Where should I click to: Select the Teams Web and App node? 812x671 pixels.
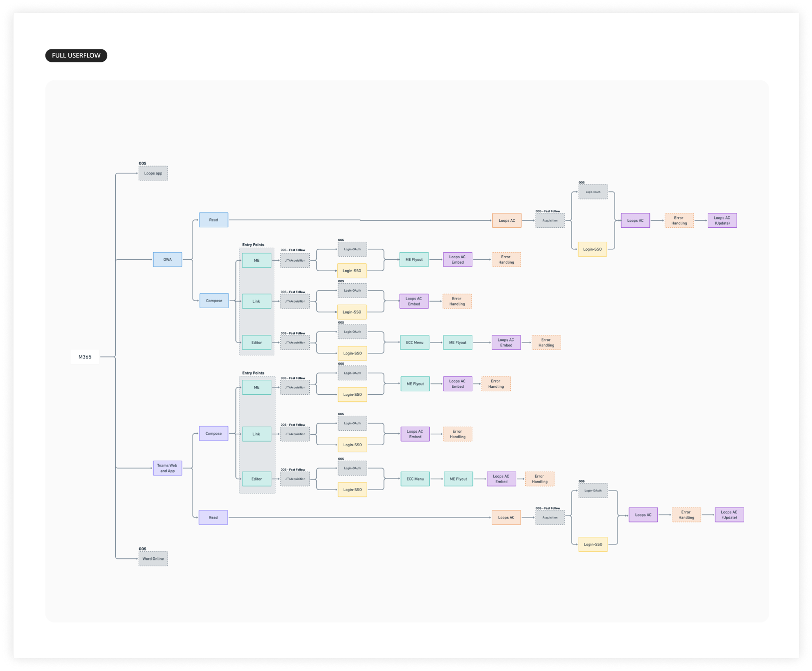pyautogui.click(x=167, y=468)
